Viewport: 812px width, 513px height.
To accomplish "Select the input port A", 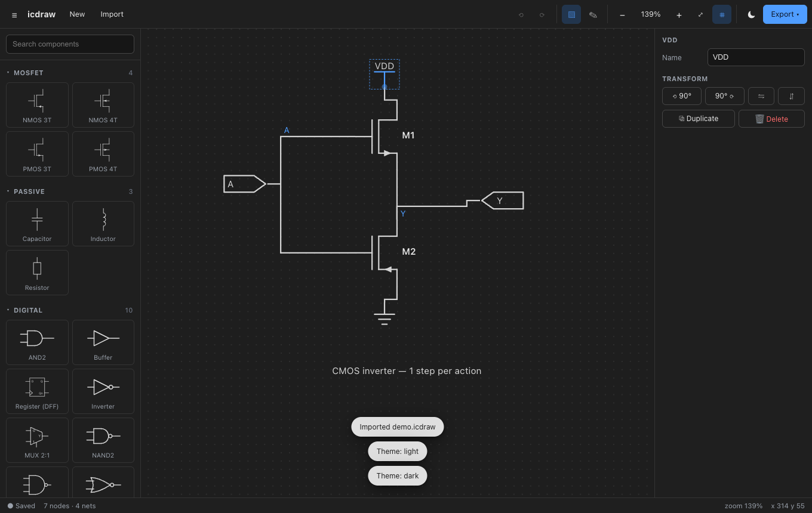I will 245,184.
